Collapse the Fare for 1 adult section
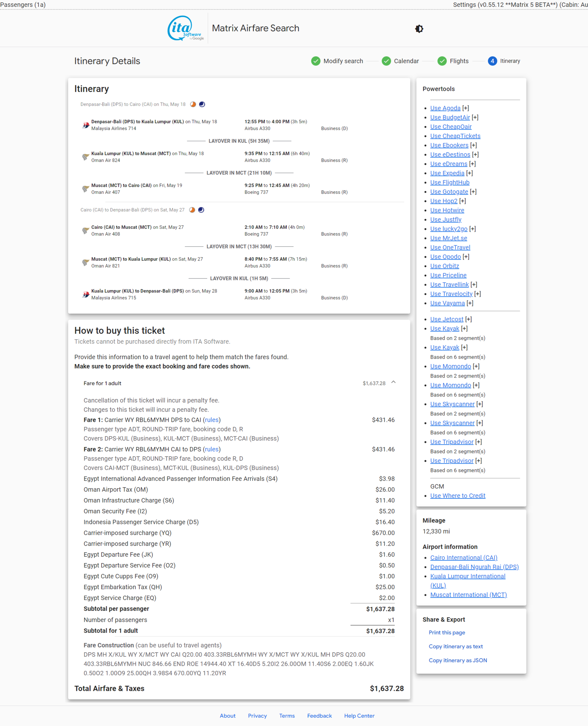This screenshot has width=588, height=726. pos(393,383)
